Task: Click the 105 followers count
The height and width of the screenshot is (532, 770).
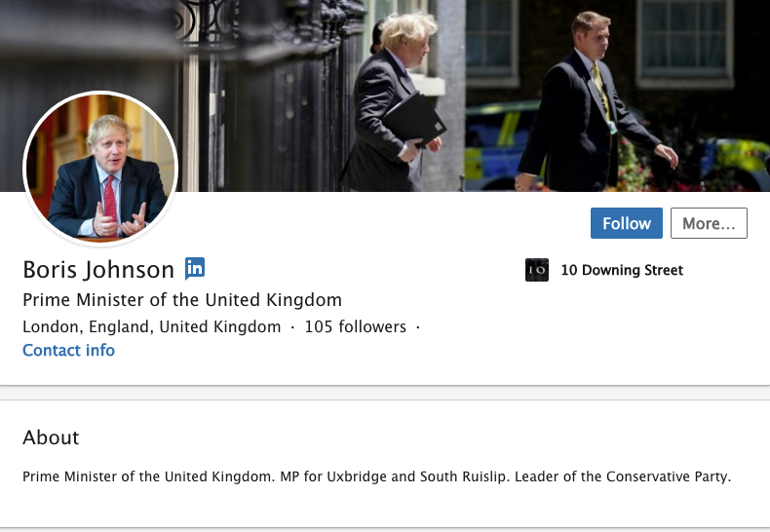Action: [356, 326]
